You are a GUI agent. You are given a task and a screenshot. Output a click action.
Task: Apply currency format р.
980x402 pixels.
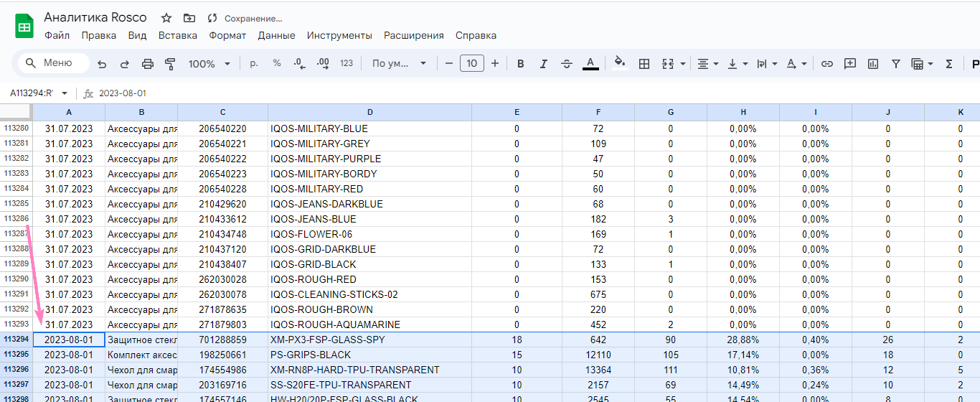pyautogui.click(x=253, y=63)
